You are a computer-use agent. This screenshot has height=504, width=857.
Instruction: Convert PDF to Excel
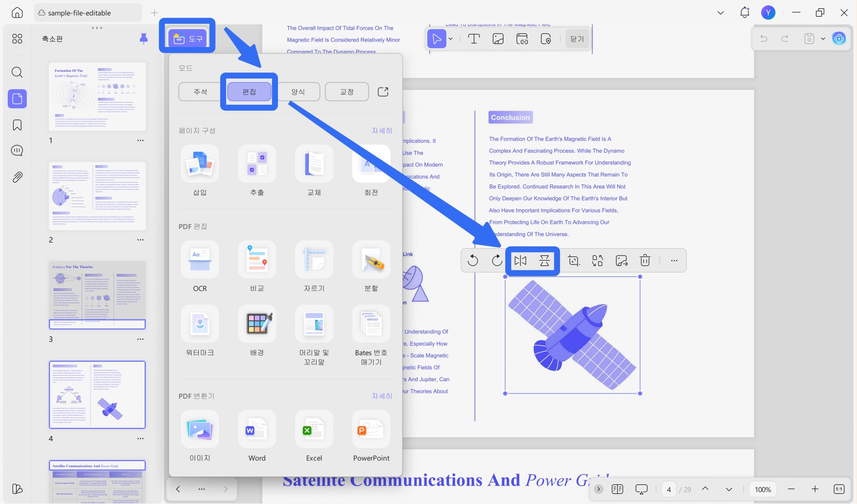click(x=314, y=436)
